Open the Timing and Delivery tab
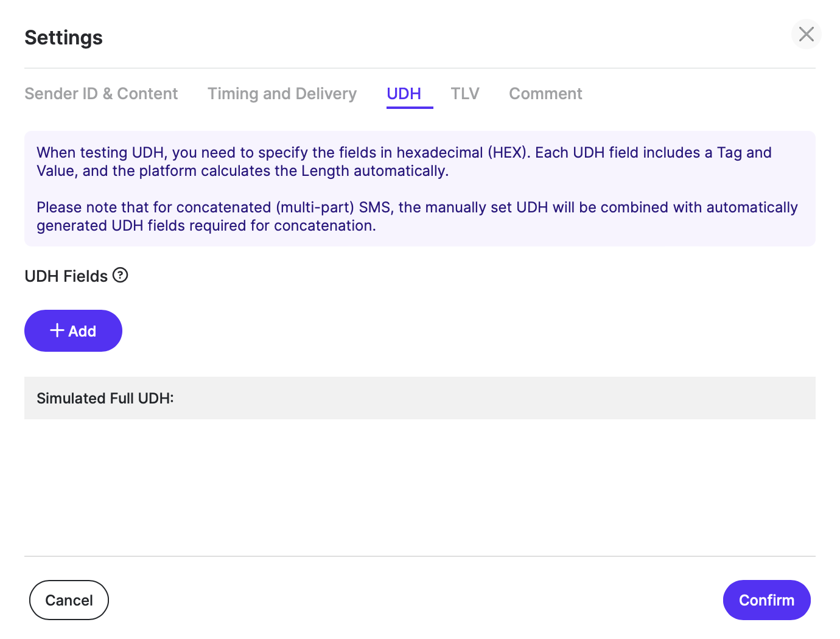Screen dimensions: 840x639 pos(282,94)
